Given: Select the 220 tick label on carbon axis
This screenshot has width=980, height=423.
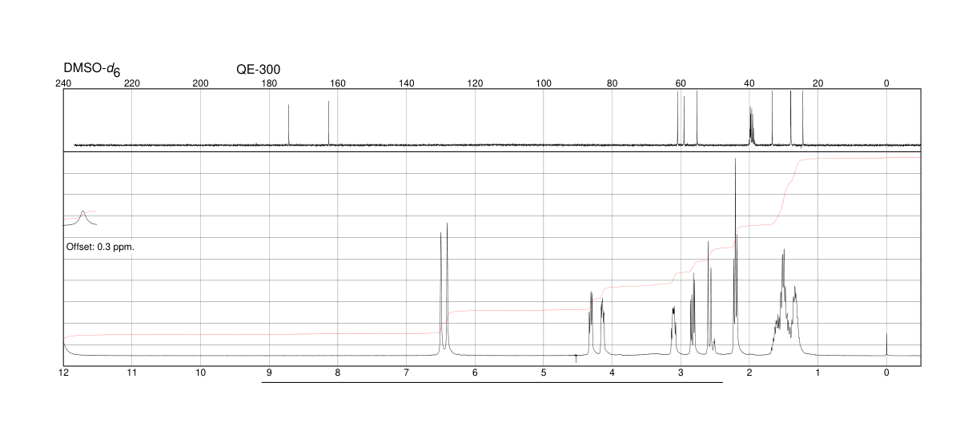Looking at the screenshot, I should click(132, 83).
